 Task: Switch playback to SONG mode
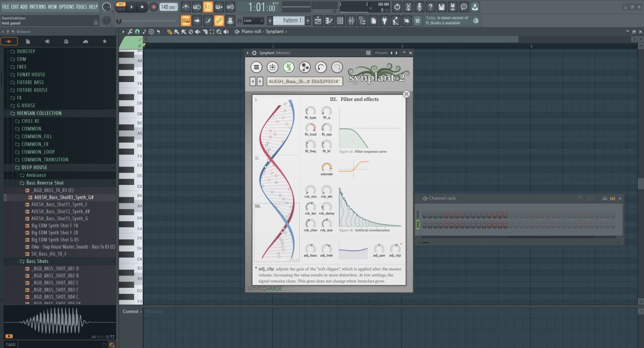coord(121,10)
